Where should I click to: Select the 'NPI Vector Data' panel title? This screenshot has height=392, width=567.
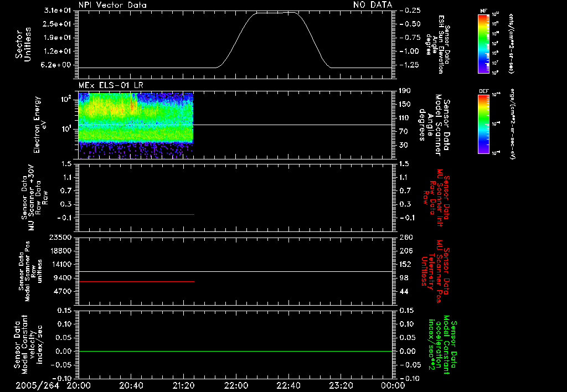tap(112, 5)
